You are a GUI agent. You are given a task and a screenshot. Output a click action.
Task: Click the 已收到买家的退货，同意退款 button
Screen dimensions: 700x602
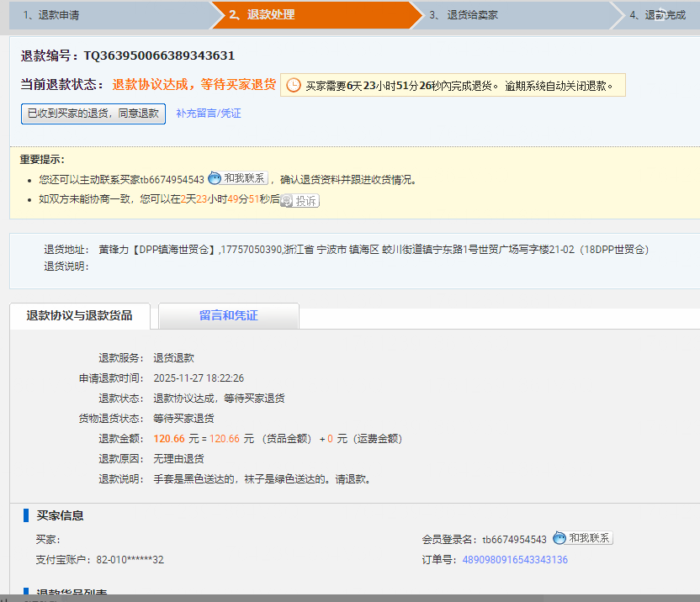tap(93, 114)
